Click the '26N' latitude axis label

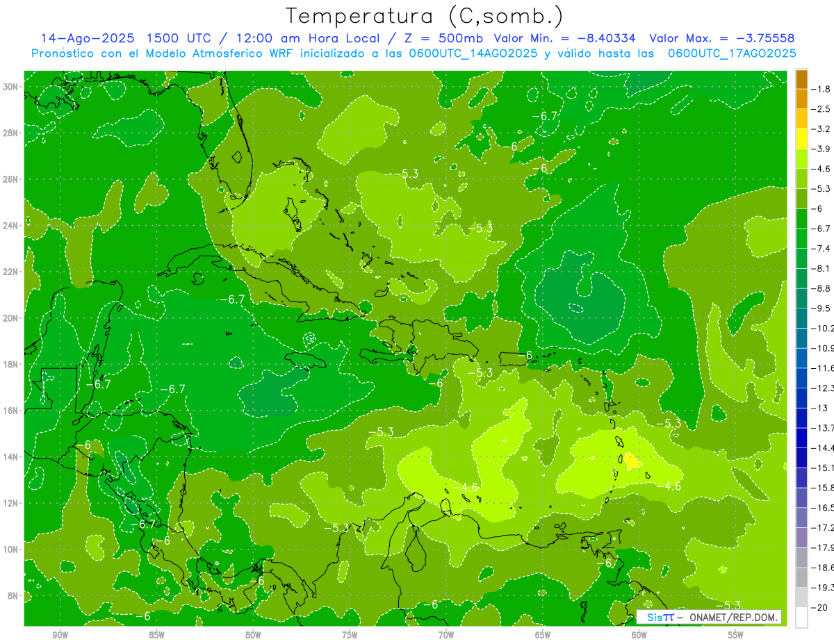pos(10,179)
